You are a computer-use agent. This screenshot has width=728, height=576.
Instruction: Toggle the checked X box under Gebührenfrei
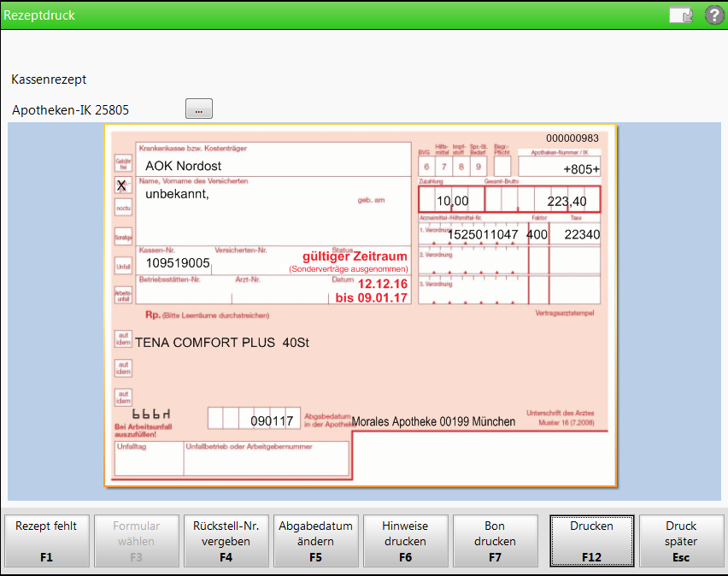click(123, 185)
